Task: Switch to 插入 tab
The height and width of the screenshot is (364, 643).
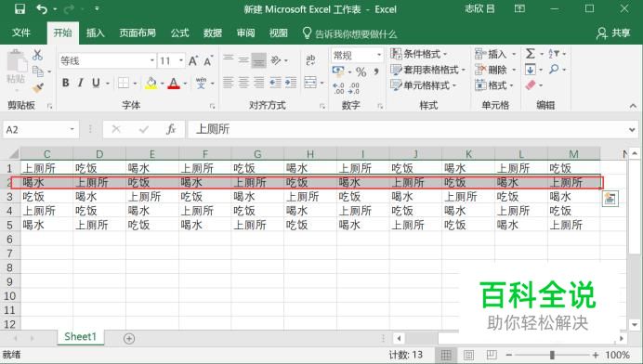Action: (95, 32)
